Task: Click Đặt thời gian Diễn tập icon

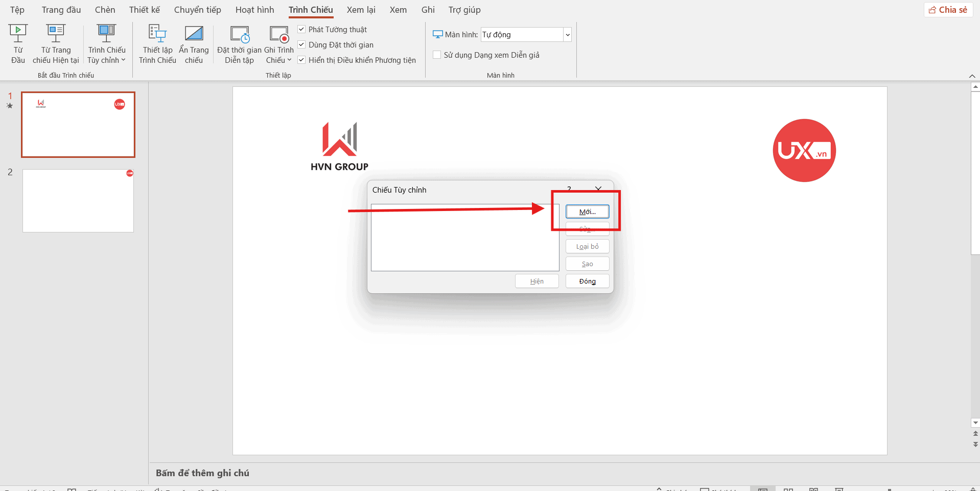Action: [x=239, y=35]
